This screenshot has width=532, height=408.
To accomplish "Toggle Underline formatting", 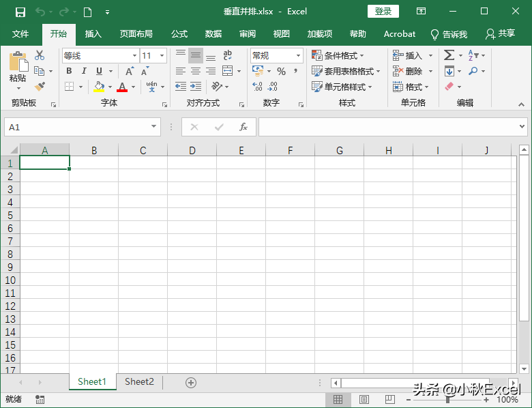I will [99, 71].
